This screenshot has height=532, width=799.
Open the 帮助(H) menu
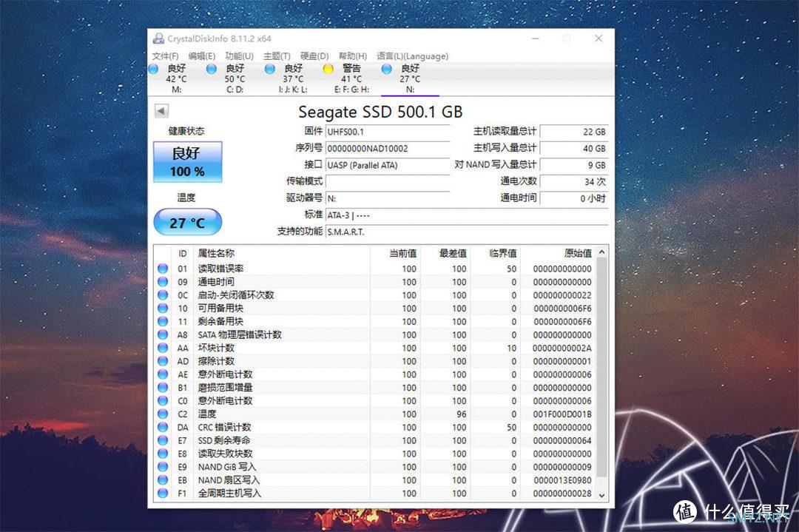[x=352, y=56]
